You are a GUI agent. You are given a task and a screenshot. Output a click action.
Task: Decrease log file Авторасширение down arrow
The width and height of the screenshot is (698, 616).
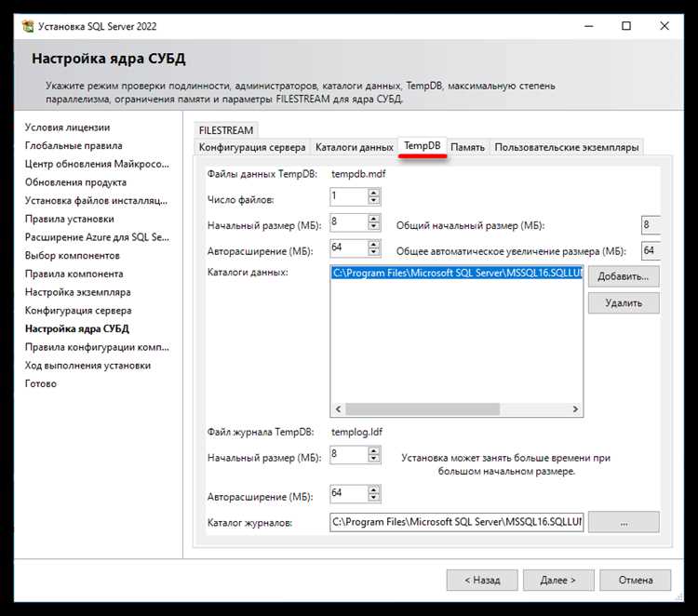tap(374, 497)
